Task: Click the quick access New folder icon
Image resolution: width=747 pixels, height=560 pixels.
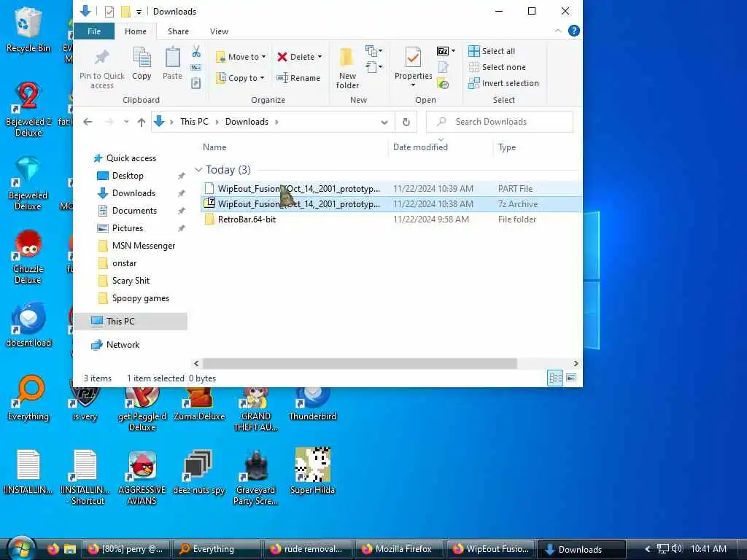Action: point(125,12)
